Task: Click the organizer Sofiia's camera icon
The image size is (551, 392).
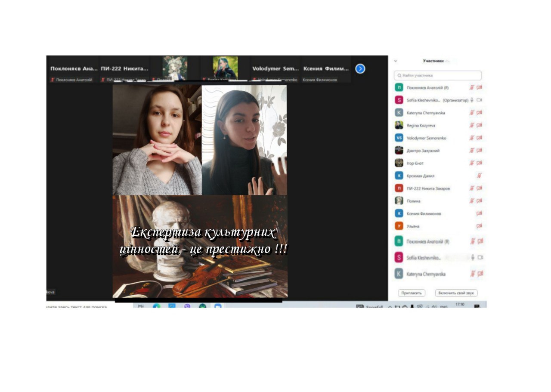Action: pyautogui.click(x=480, y=100)
